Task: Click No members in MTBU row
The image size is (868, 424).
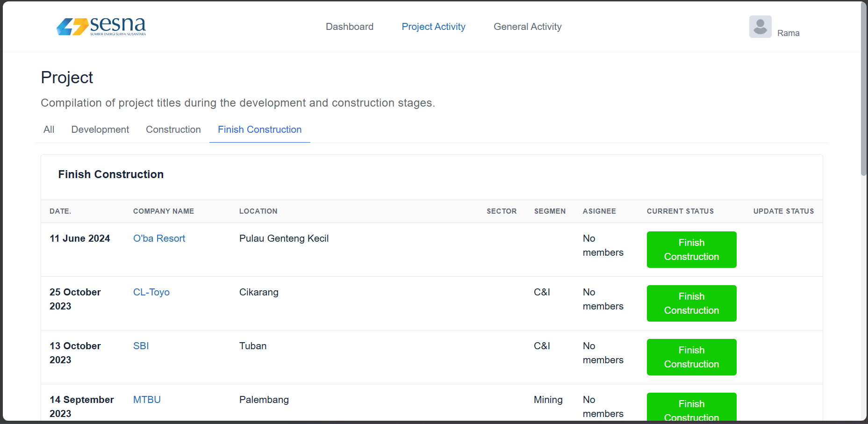Action: 603,407
